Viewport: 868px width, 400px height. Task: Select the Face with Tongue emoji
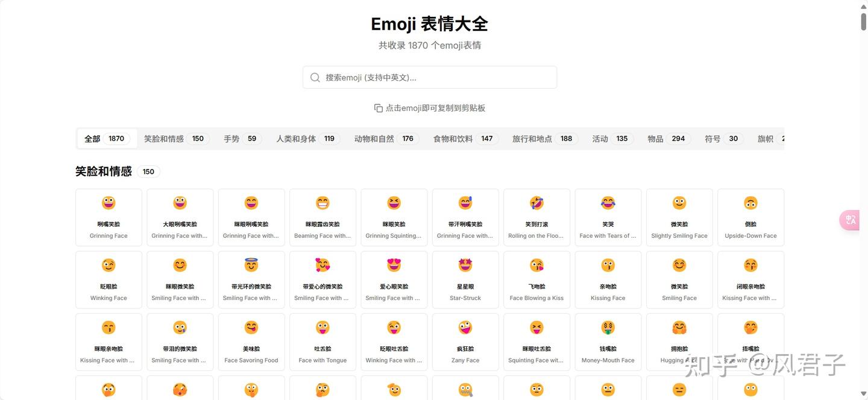pos(322,341)
